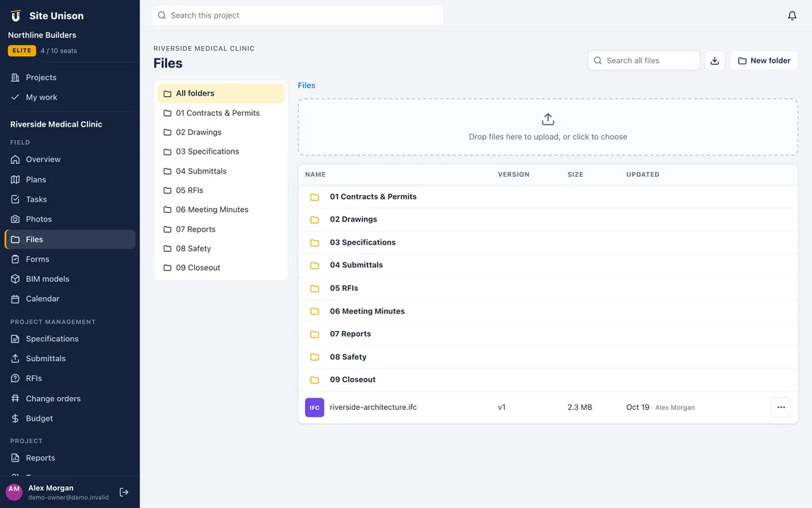Select 09 Closeout in the folder tree

[x=221, y=268]
